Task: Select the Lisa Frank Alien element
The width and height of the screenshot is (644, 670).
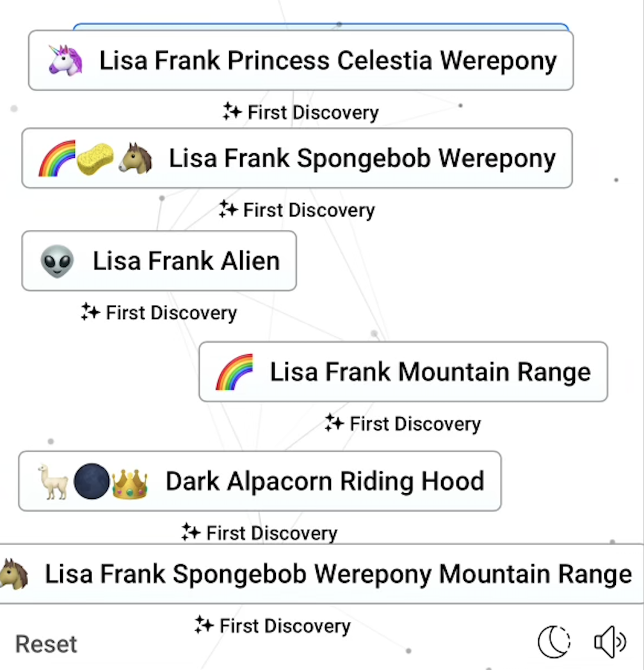Action: coord(159,261)
